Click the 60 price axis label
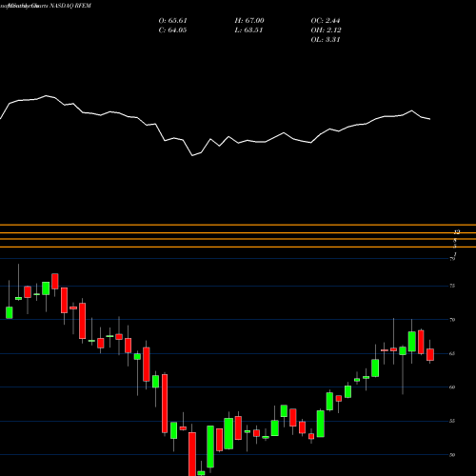 [x=452, y=387]
